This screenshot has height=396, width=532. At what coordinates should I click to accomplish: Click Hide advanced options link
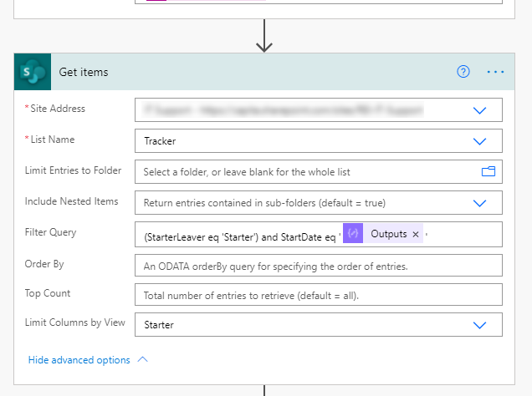[79, 360]
